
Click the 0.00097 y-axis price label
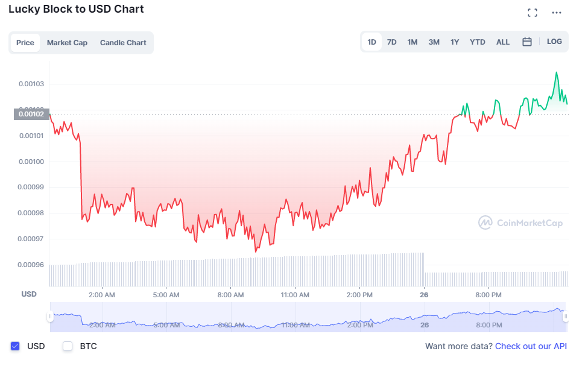31,239
